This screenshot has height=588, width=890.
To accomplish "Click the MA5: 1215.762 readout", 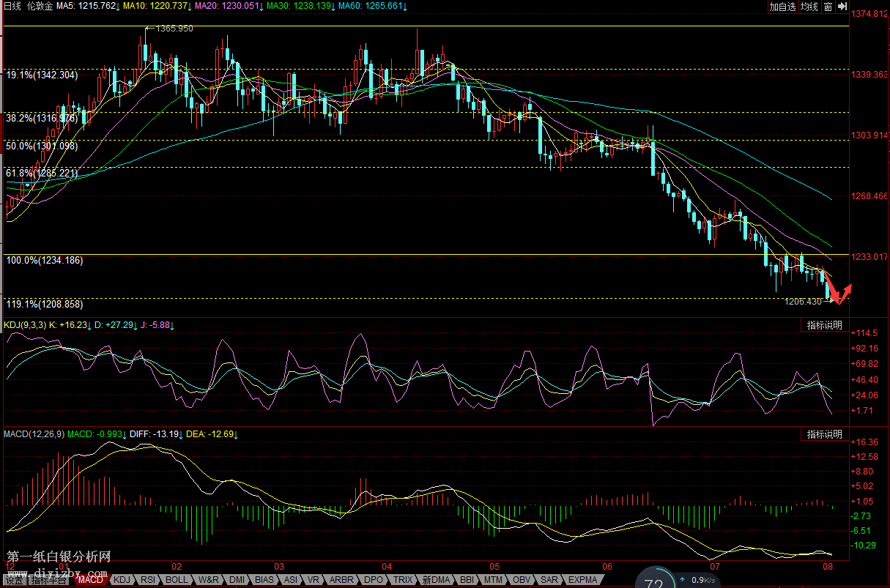I will click(87, 6).
